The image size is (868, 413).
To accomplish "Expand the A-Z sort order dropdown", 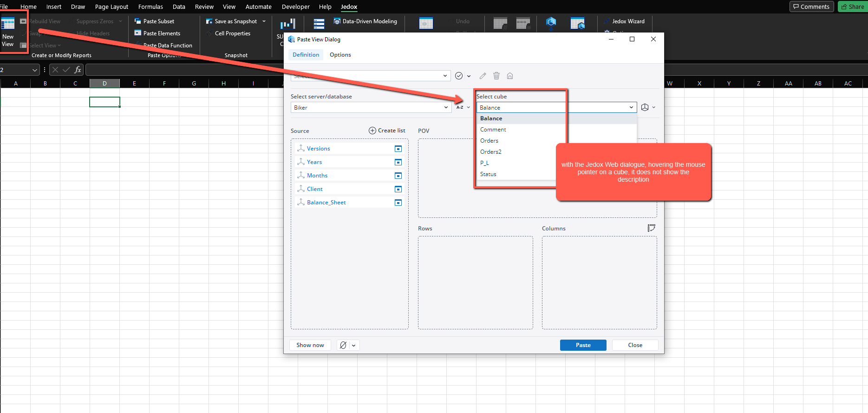I will [468, 107].
